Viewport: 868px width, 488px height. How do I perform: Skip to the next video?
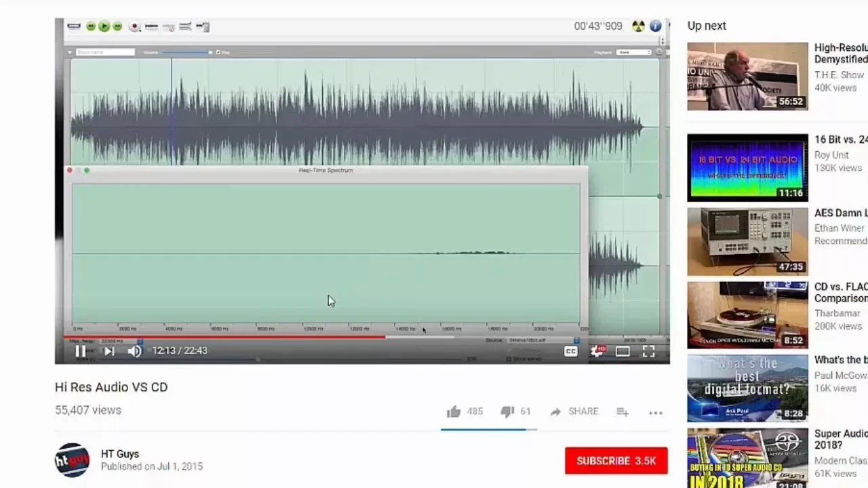108,350
